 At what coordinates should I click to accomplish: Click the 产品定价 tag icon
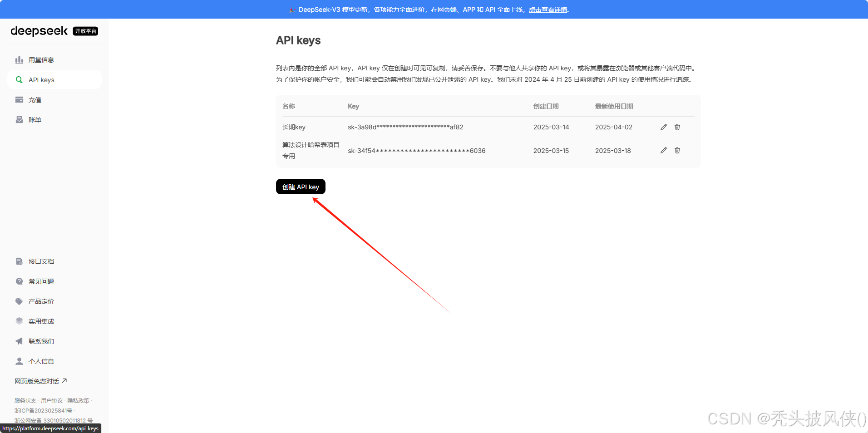coord(19,301)
